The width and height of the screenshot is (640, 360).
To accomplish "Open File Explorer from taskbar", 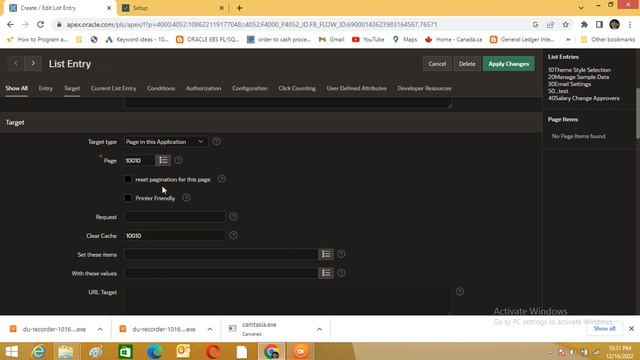I will [x=66, y=351].
